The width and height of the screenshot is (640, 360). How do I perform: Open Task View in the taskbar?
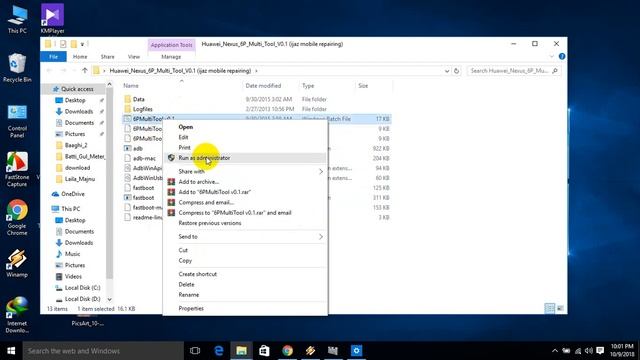(195, 351)
